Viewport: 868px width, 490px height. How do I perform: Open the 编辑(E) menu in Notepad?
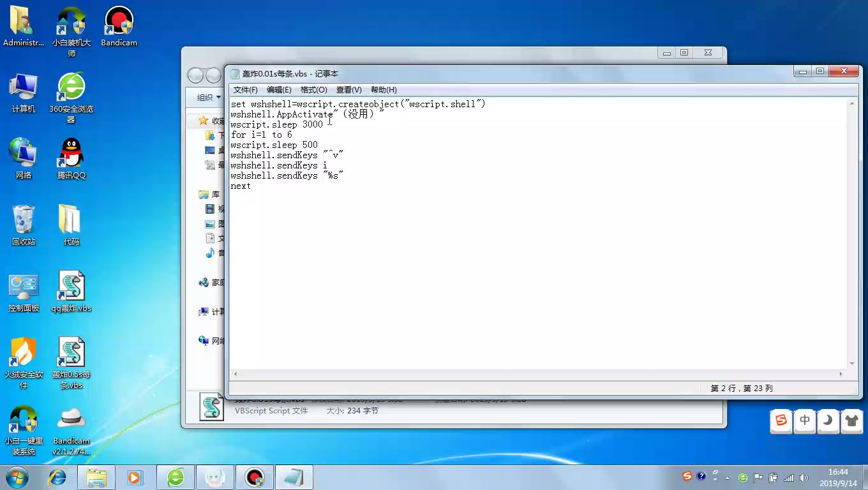pos(279,90)
